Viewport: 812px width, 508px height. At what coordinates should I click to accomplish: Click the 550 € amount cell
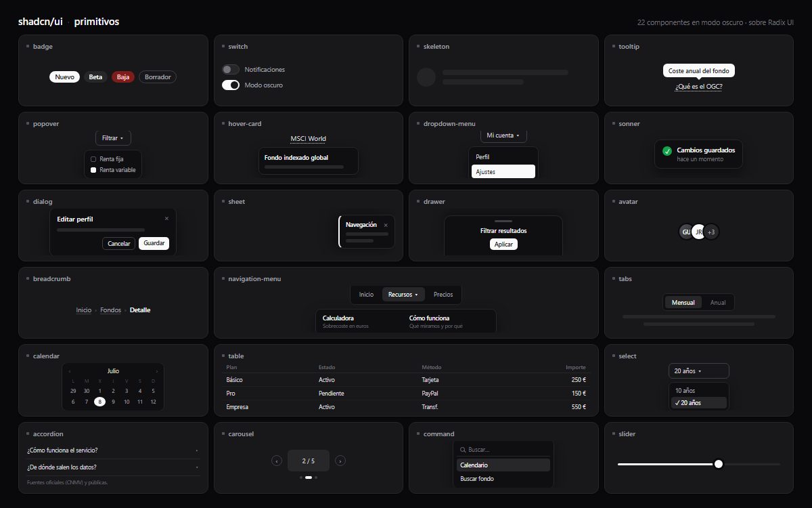coord(579,407)
